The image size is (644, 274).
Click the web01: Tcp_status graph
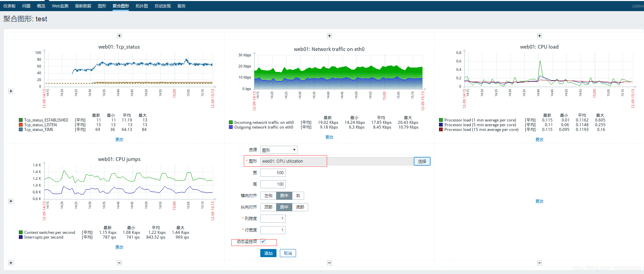(x=119, y=88)
